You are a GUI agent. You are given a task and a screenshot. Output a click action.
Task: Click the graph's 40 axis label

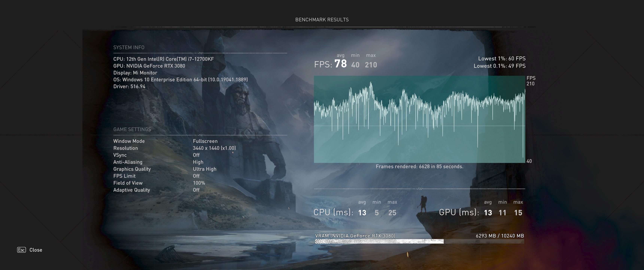point(529,161)
